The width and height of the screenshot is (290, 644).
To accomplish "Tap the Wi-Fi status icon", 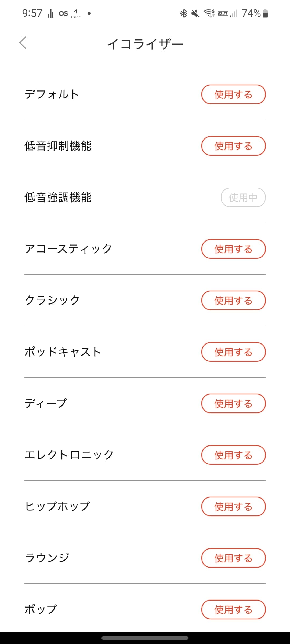I will click(x=209, y=13).
